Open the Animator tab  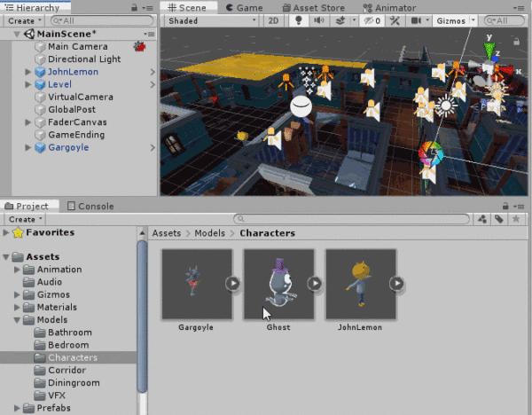pyautogui.click(x=389, y=7)
